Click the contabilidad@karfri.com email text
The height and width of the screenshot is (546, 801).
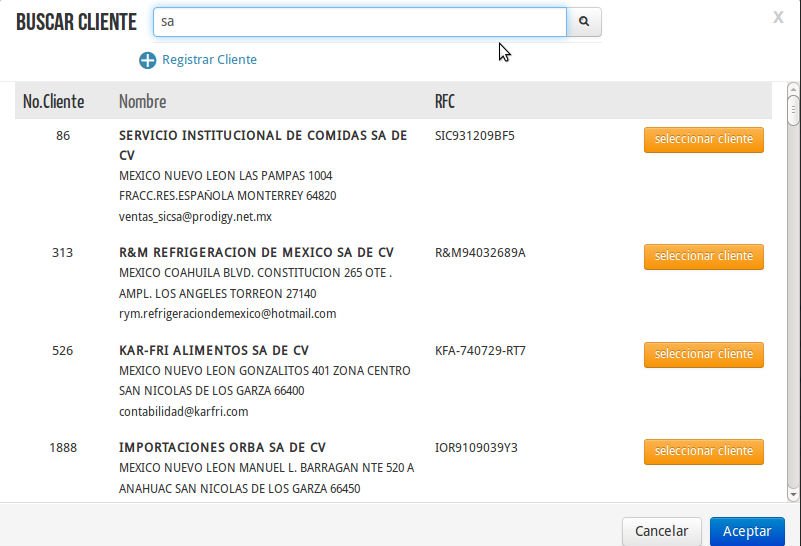pyautogui.click(x=183, y=411)
